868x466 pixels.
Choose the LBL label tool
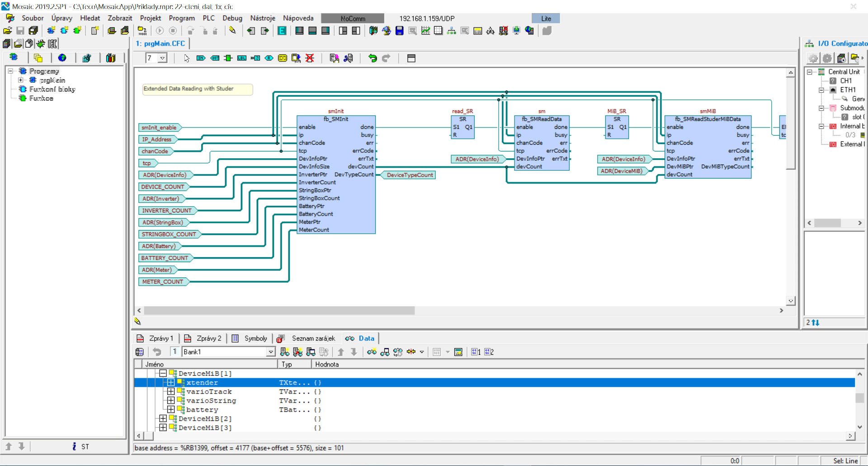pyautogui.click(x=242, y=58)
